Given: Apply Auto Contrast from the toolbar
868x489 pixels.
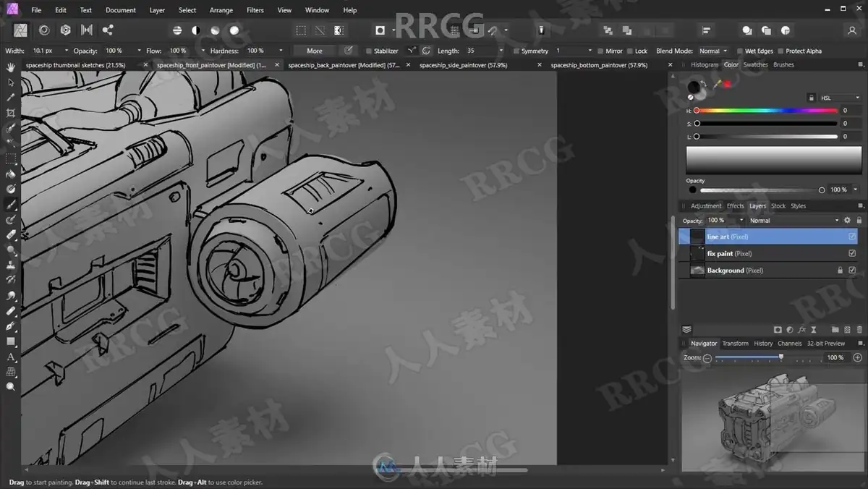Looking at the screenshot, I should pos(196,30).
